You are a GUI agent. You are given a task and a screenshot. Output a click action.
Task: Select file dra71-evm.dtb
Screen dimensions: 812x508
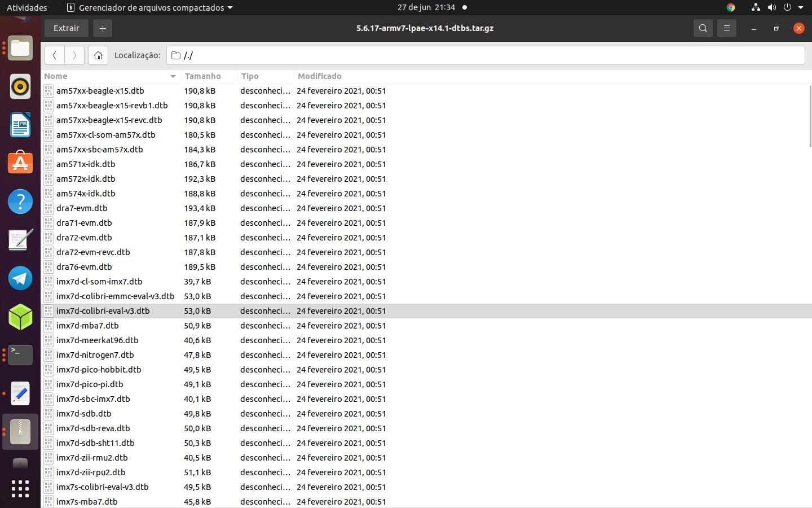427,223
